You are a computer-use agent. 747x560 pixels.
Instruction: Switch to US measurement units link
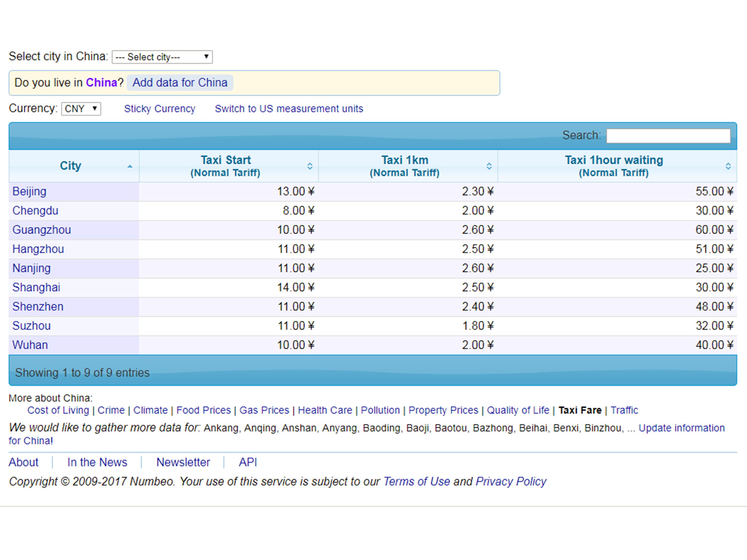(x=289, y=109)
